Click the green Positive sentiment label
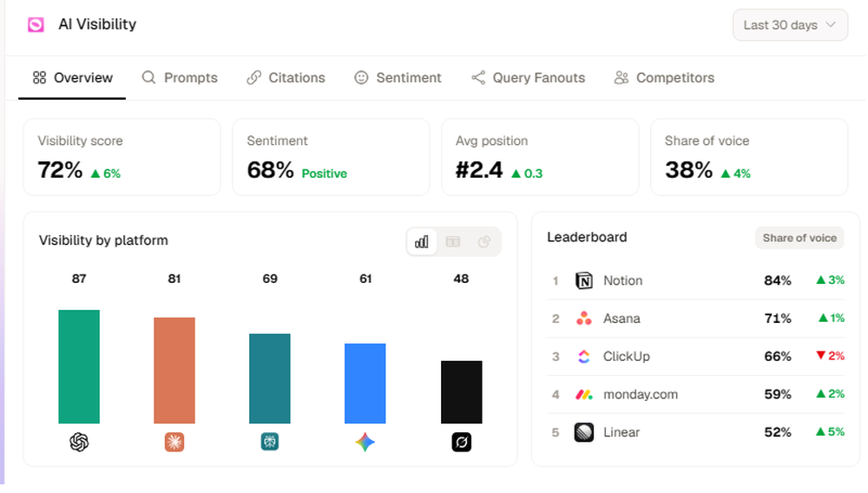This screenshot has height=493, width=868. click(325, 174)
